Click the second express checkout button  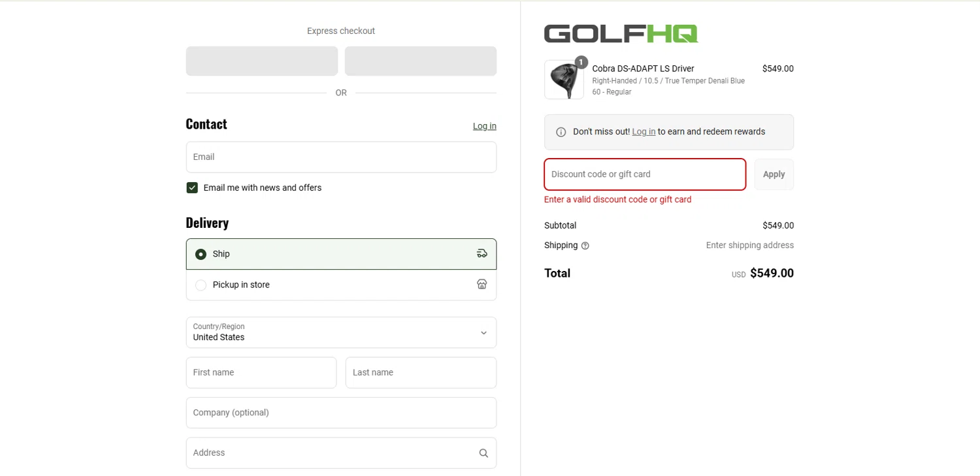pyautogui.click(x=421, y=61)
